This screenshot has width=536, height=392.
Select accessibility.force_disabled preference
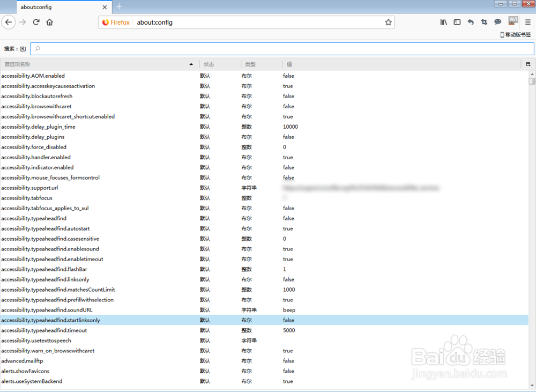click(x=264, y=147)
